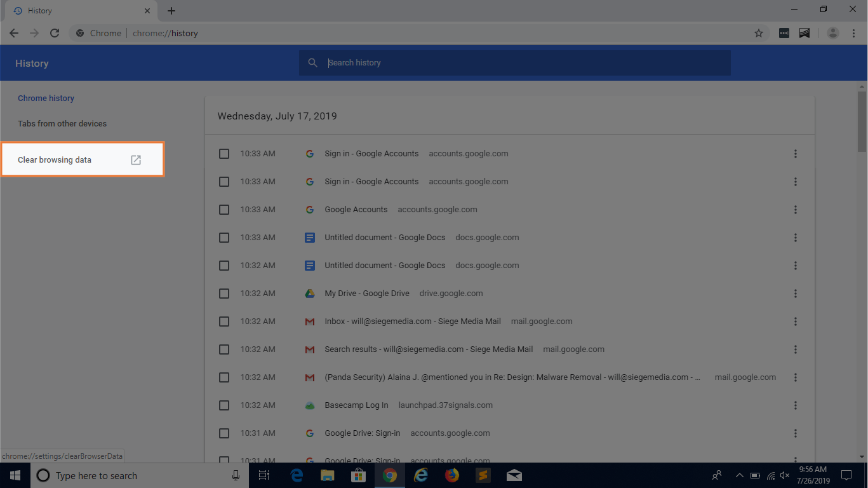This screenshot has height=488, width=868.
Task: Open more actions for Inbox mail entry
Action: [795, 322]
